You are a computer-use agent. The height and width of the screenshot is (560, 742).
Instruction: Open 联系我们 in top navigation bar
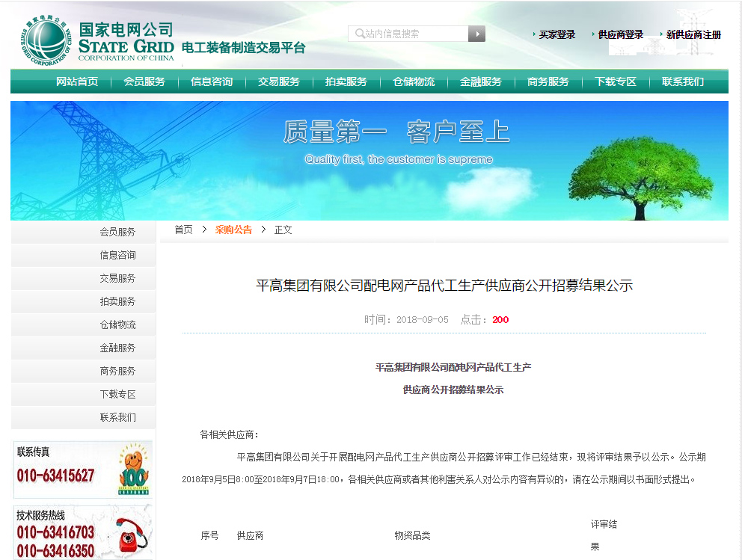point(683,81)
